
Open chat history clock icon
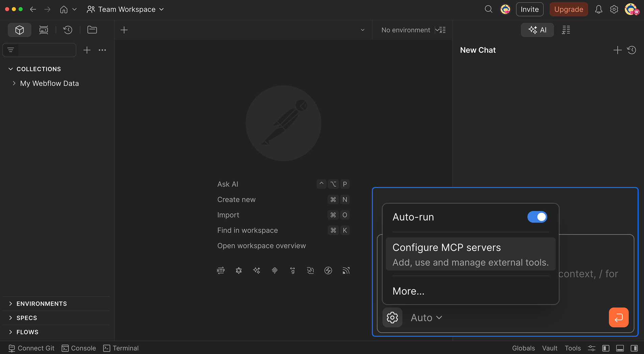point(632,50)
